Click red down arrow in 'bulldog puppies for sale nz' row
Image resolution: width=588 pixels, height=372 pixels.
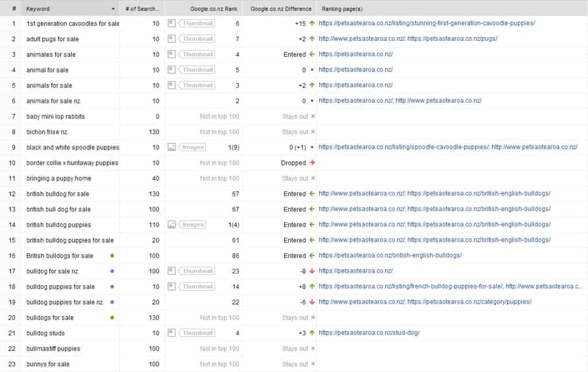click(x=312, y=302)
